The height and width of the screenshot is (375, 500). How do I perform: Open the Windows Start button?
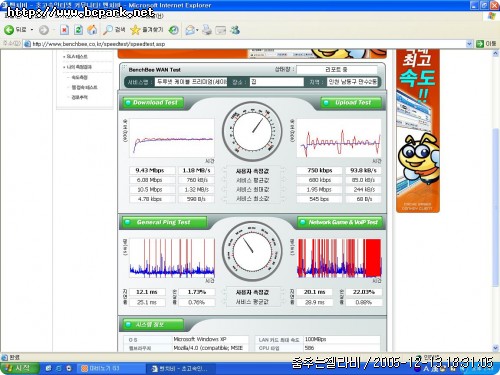[19, 368]
